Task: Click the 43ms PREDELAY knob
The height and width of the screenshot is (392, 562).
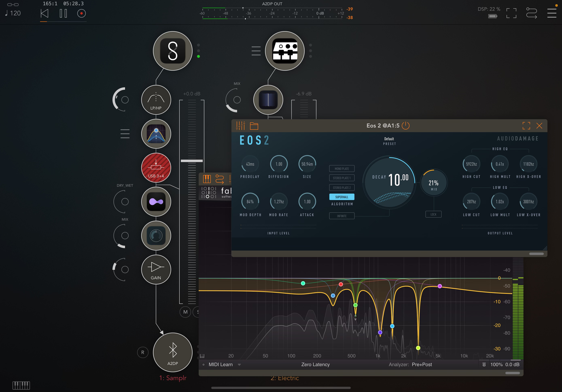Action: (x=250, y=164)
